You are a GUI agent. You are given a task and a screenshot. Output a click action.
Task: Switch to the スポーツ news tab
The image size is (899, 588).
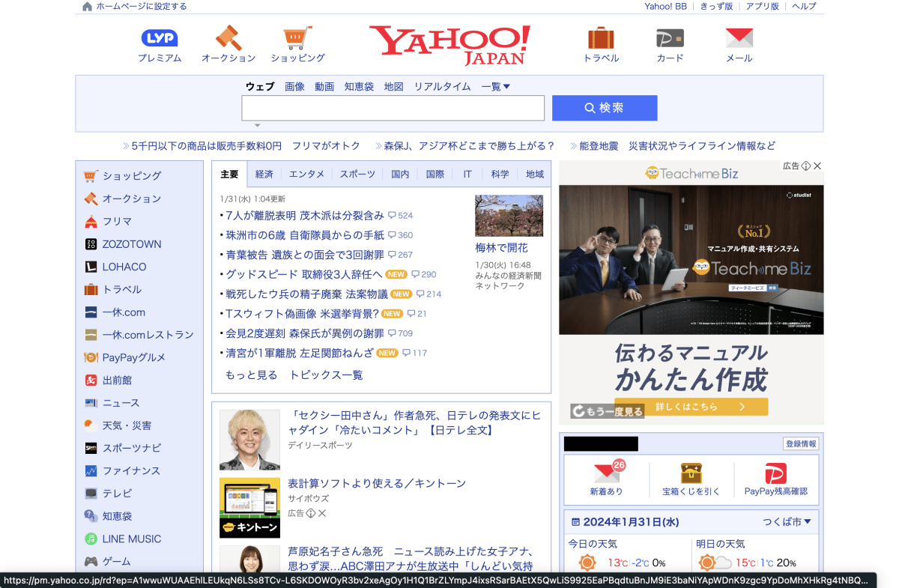point(357,174)
